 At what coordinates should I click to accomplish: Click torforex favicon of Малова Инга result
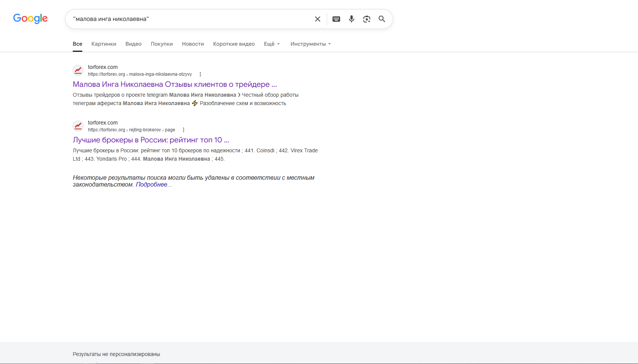(78, 70)
